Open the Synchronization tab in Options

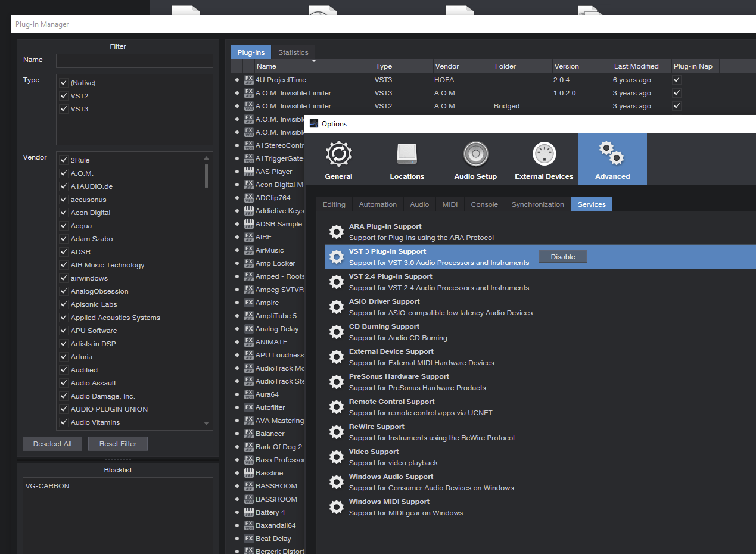tap(537, 204)
